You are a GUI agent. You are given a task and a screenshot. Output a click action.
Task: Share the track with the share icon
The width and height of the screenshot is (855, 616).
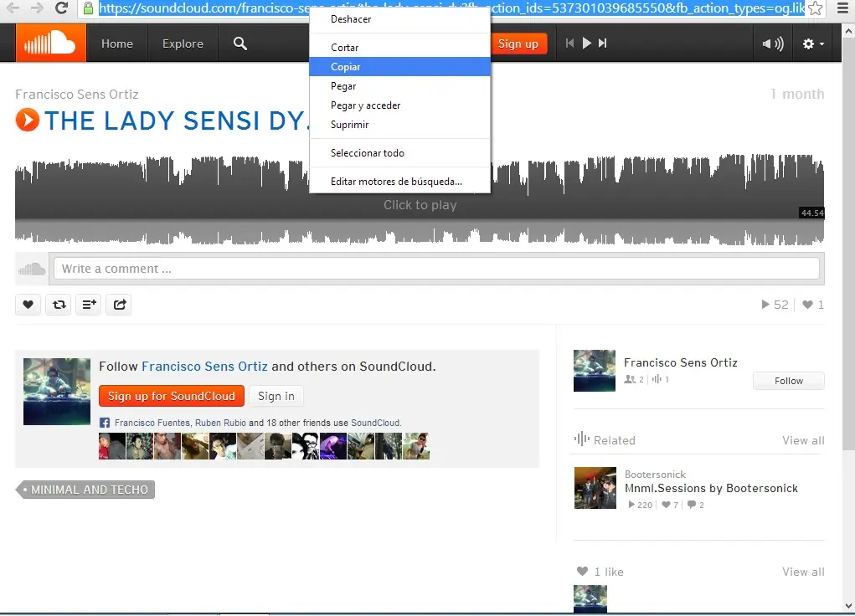click(120, 305)
